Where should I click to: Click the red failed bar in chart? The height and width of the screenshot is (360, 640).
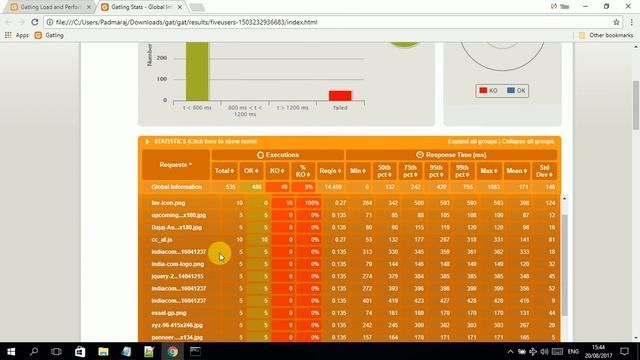tap(340, 96)
